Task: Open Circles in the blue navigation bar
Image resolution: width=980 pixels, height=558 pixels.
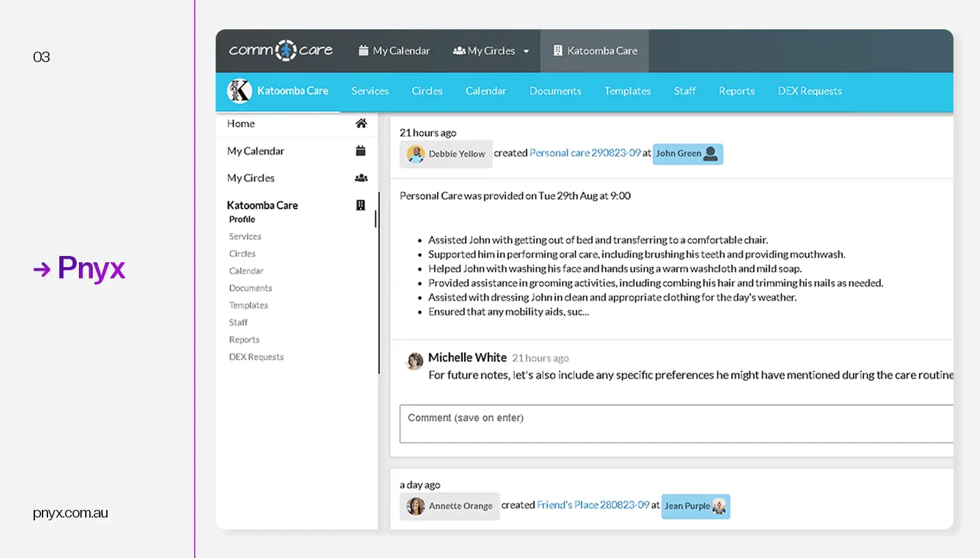Action: [x=427, y=91]
